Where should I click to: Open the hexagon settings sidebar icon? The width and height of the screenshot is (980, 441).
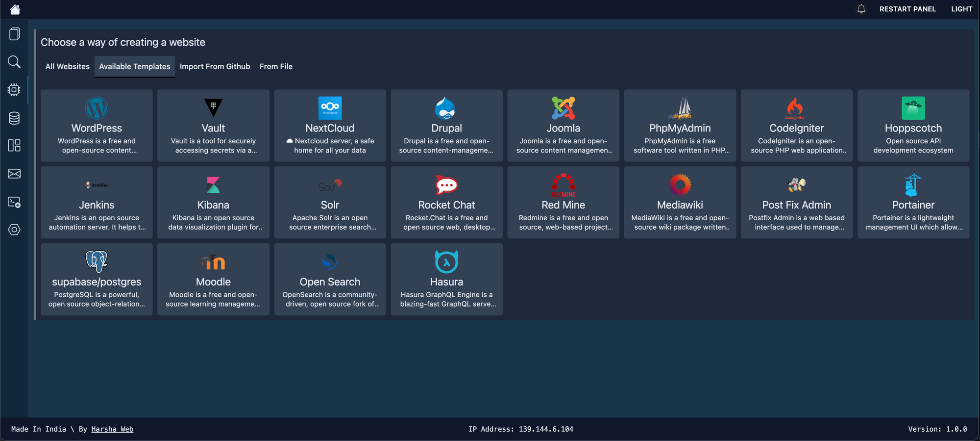tap(14, 230)
